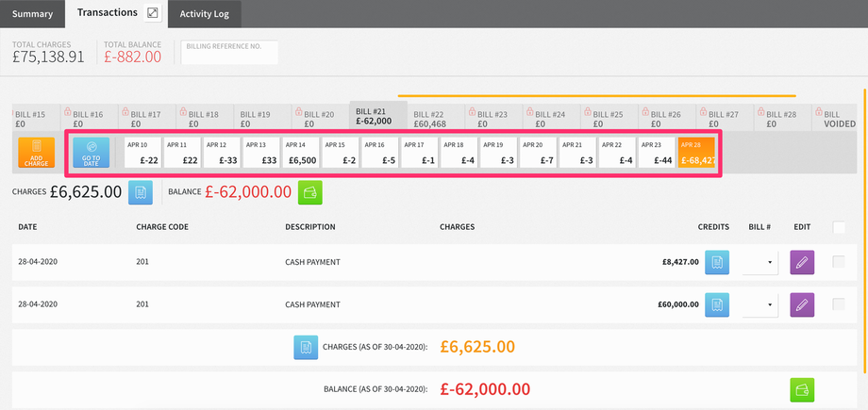The width and height of the screenshot is (868, 410).
Task: Select the APR 21 date tile
Action: tap(578, 153)
